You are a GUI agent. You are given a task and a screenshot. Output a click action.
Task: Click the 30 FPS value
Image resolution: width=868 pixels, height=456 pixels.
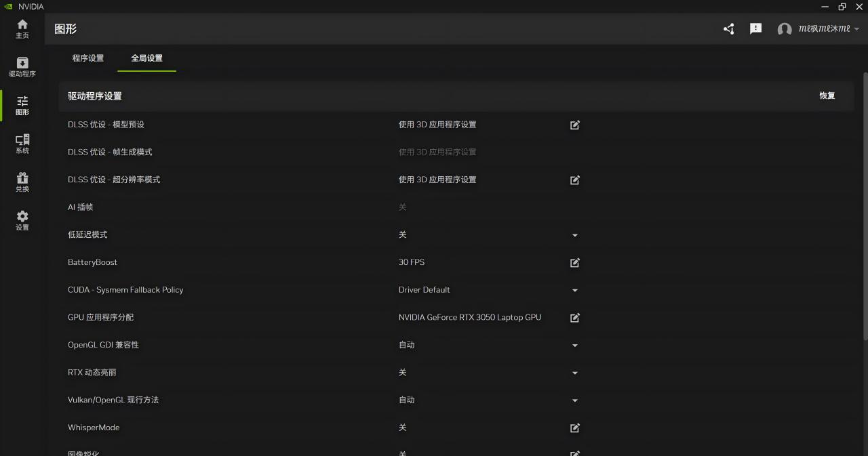coord(412,262)
